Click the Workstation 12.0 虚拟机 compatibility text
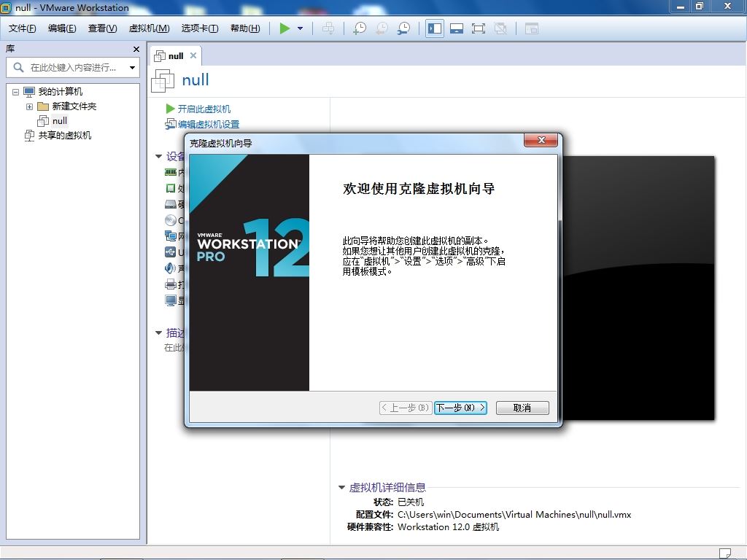Screen dimensions: 747x560 click(449, 526)
